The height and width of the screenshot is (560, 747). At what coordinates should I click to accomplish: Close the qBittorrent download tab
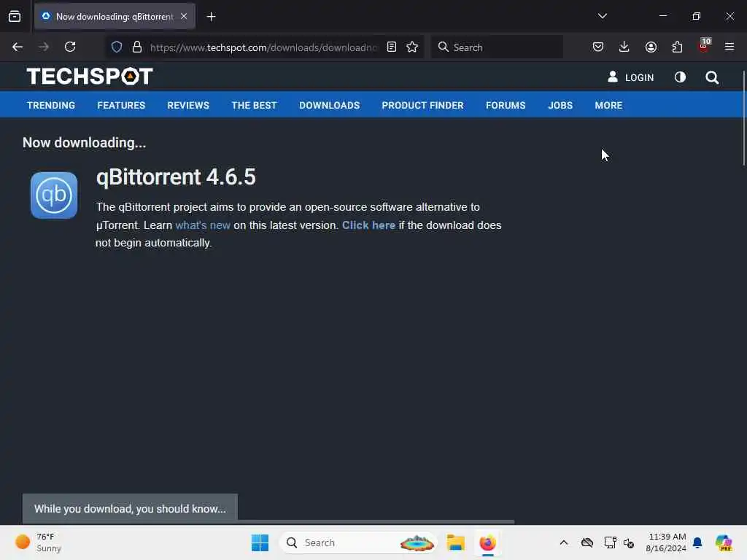click(x=184, y=17)
